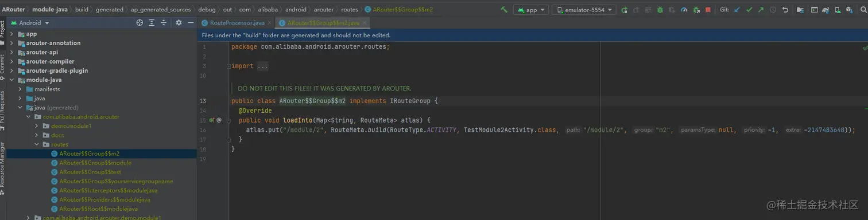Expand the manifests folder
868x220 pixels.
click(x=21, y=89)
